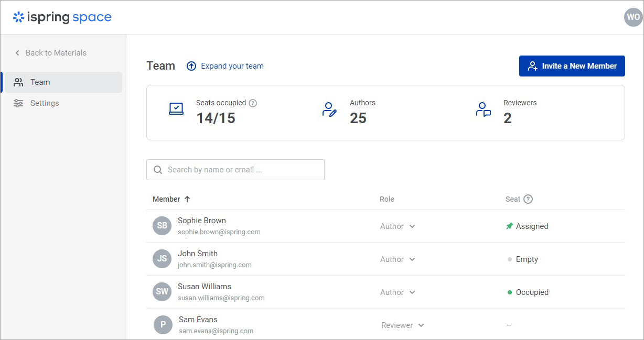Image resolution: width=644 pixels, height=340 pixels.
Task: Click the name Sophie Brown
Action: click(x=202, y=221)
